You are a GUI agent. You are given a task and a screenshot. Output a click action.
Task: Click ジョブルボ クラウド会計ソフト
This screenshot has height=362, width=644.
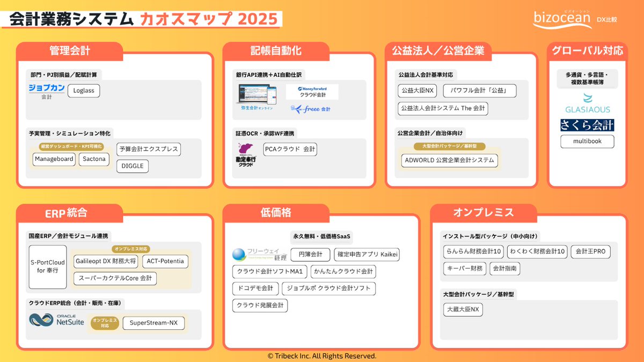point(328,289)
